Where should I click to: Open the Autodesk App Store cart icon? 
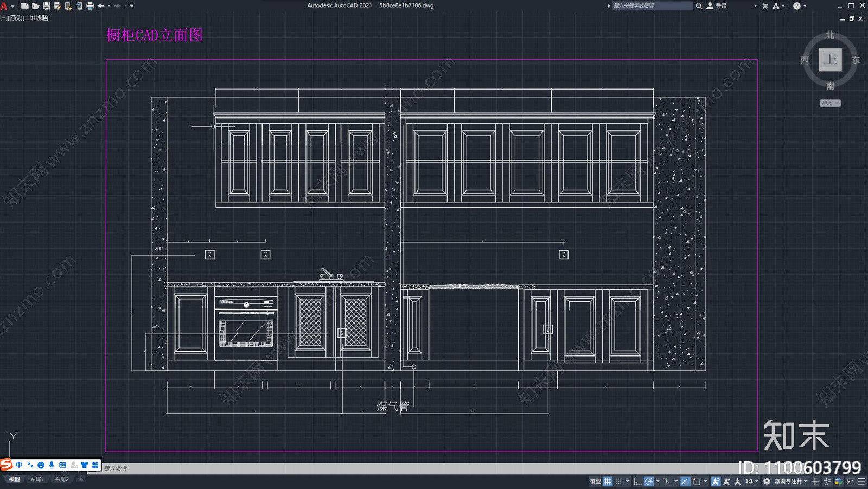(x=765, y=6)
